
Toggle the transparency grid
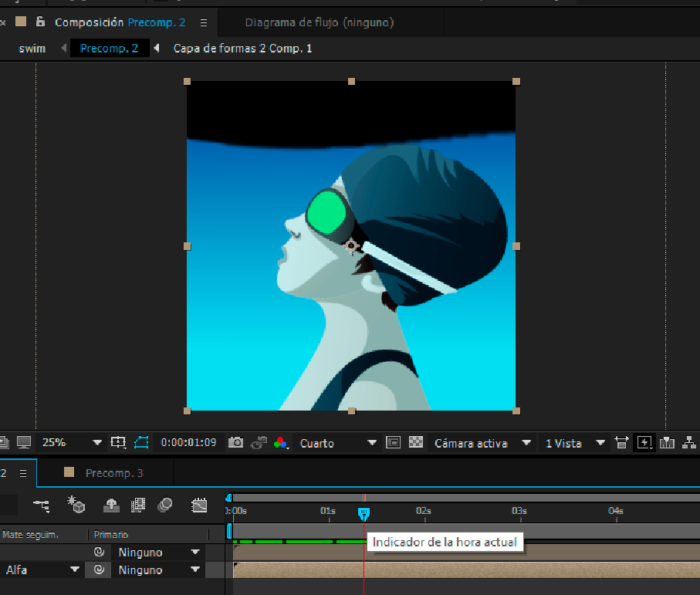point(416,442)
